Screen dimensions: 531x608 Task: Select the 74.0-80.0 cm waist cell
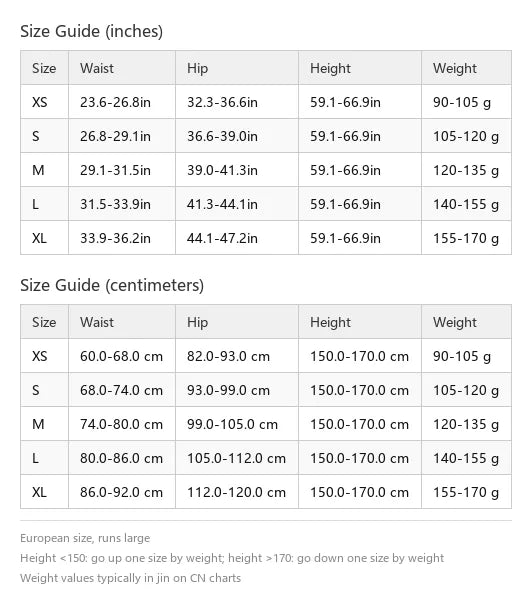[121, 424]
